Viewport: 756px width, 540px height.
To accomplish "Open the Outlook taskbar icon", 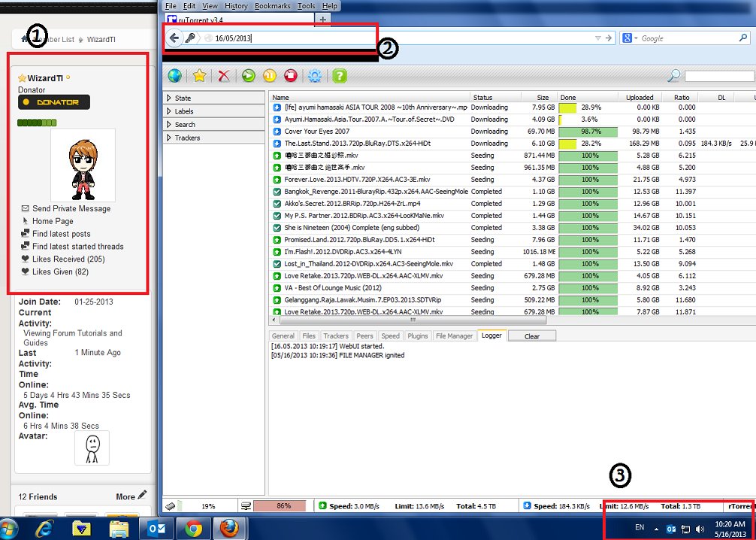I will point(156,529).
